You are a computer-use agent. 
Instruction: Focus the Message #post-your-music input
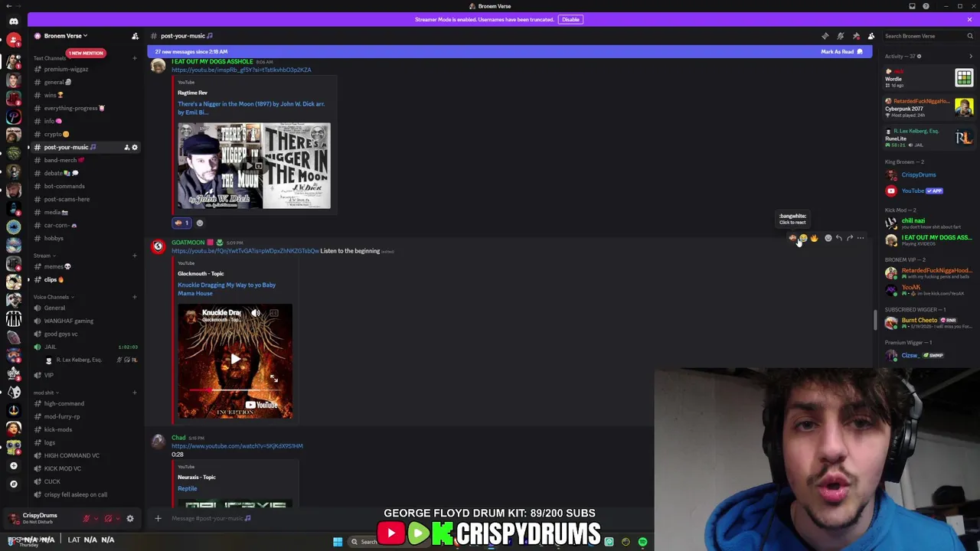tap(398, 518)
